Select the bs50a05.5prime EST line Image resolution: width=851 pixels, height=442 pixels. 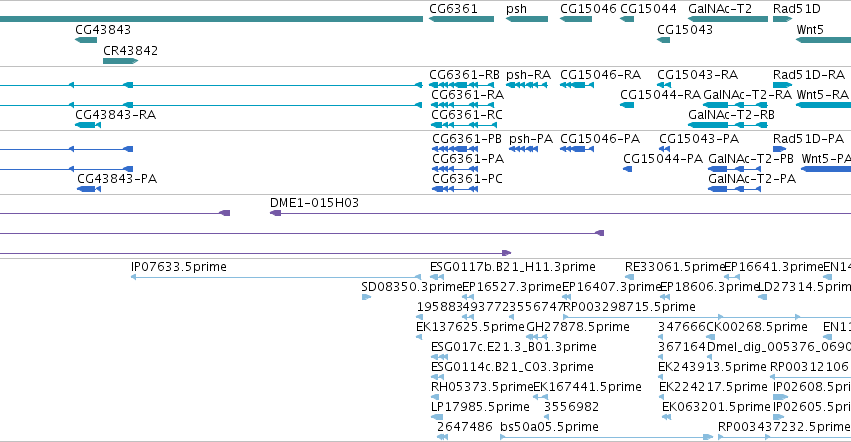(606, 437)
